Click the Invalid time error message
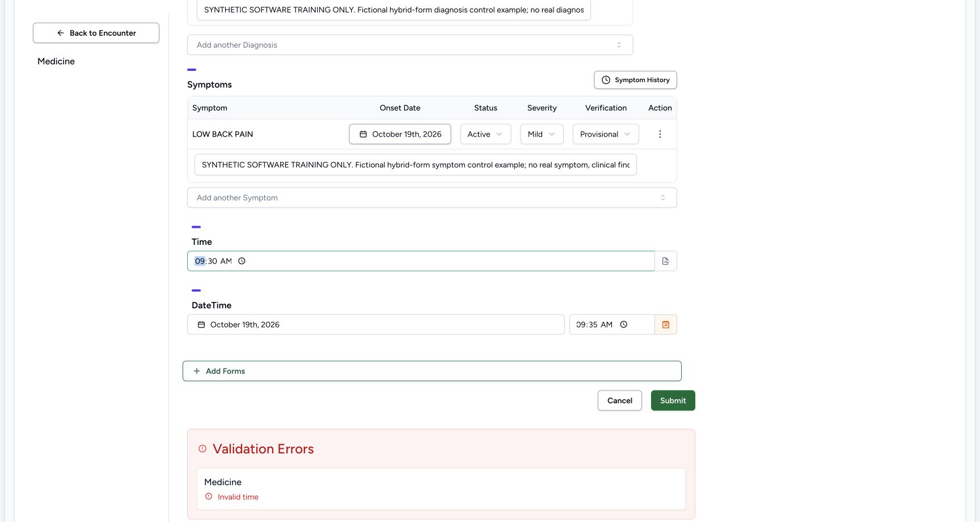This screenshot has height=522, width=980. (238, 497)
